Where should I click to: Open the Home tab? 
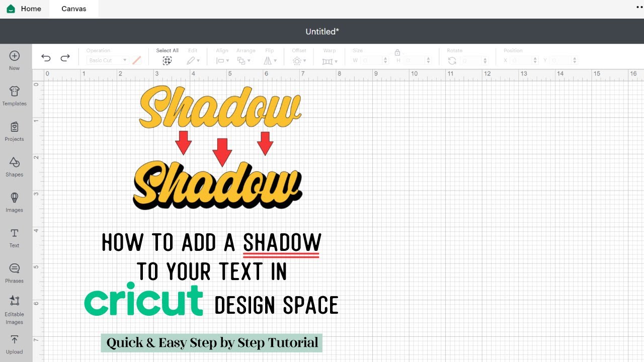point(24,9)
